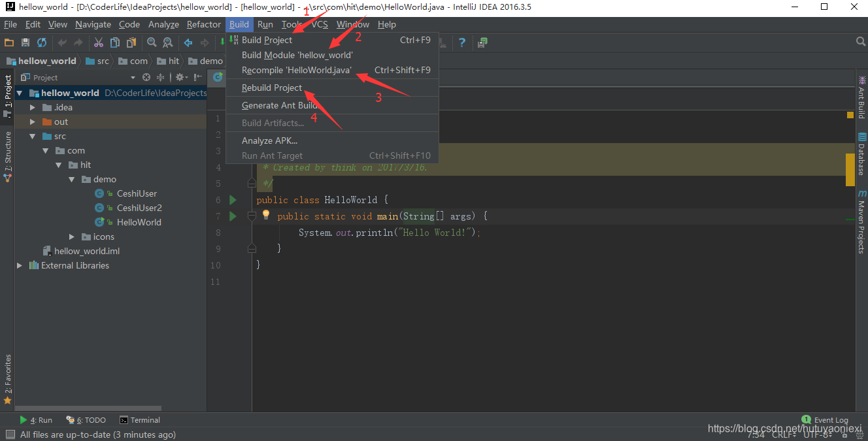Collapse the hit package
The height and width of the screenshot is (441, 868).
59,165
